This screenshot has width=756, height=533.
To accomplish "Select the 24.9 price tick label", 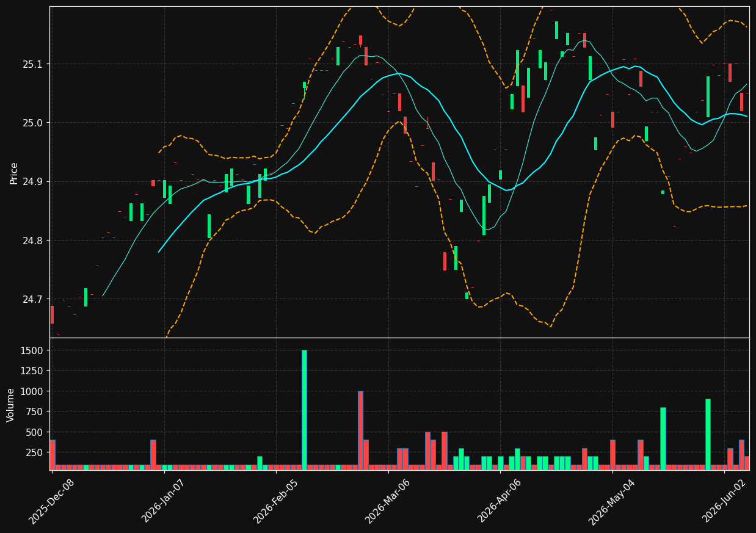I will 34,182.
